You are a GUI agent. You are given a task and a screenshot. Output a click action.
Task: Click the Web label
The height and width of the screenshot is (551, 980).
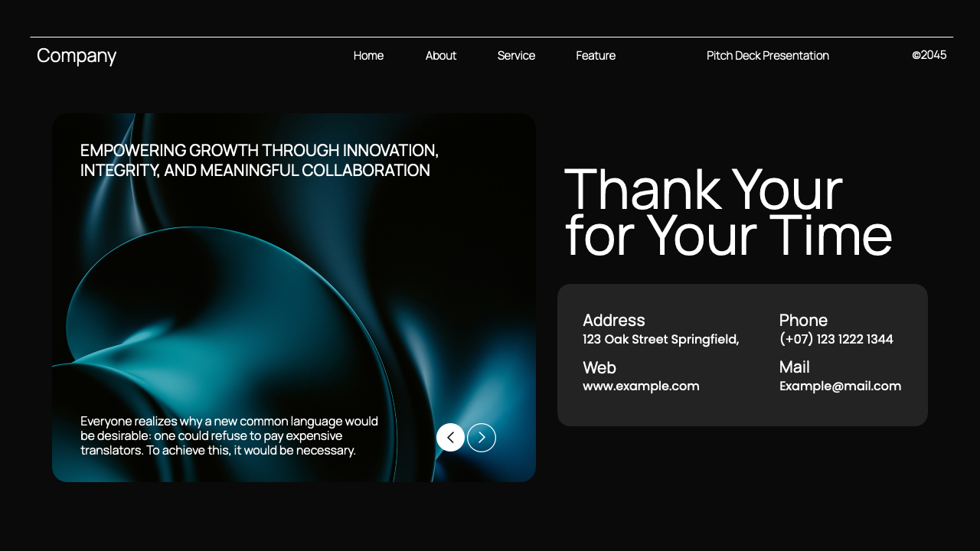tap(599, 367)
